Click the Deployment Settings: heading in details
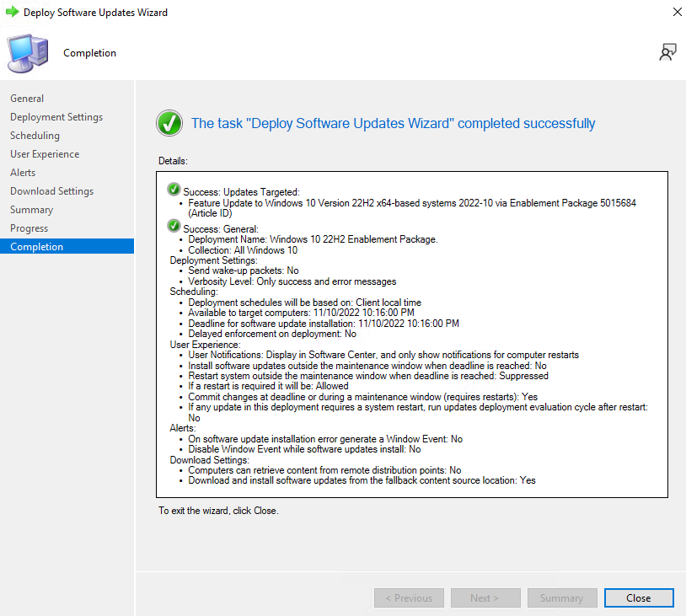 click(x=213, y=260)
